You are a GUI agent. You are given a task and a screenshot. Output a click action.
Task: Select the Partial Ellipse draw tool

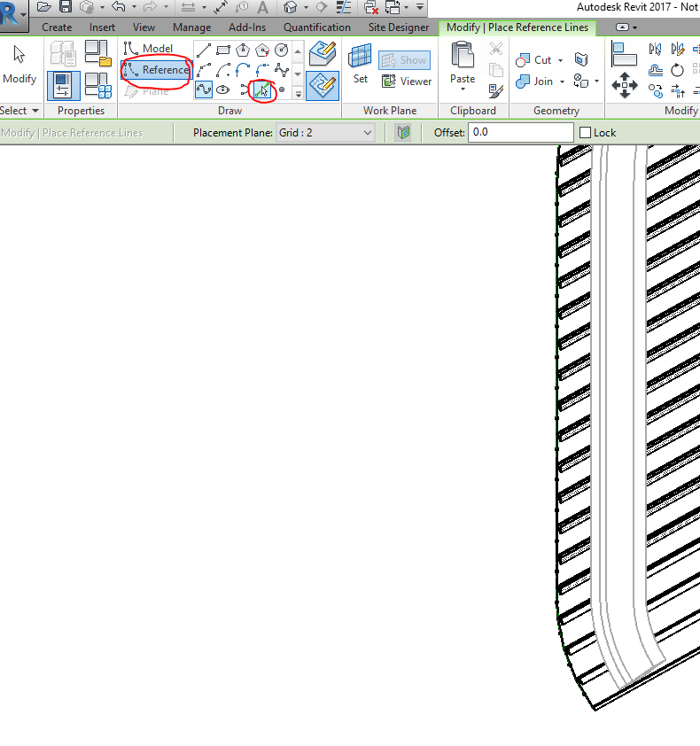tap(244, 89)
